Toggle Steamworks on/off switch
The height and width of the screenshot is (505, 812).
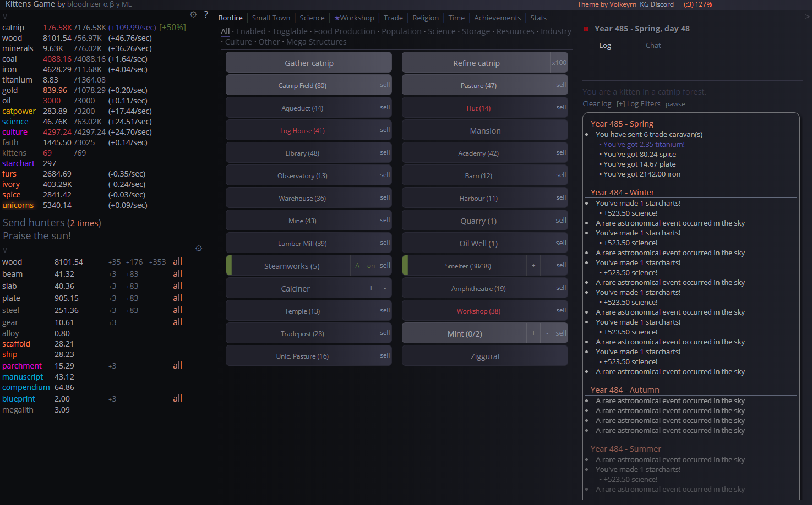coord(371,266)
